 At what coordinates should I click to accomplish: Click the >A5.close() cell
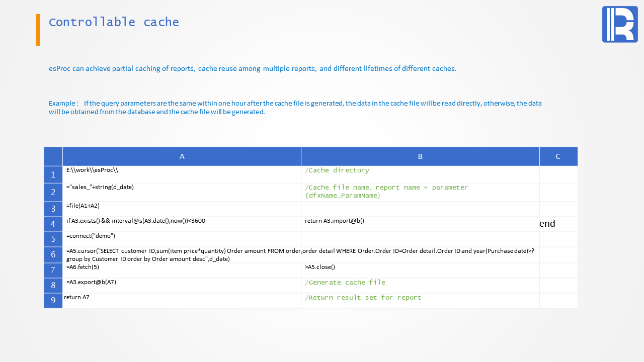coord(420,270)
